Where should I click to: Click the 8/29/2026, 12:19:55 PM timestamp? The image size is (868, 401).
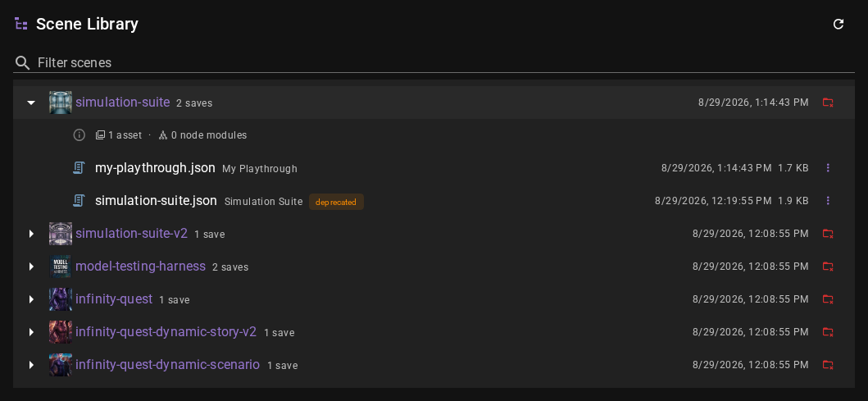coord(713,200)
